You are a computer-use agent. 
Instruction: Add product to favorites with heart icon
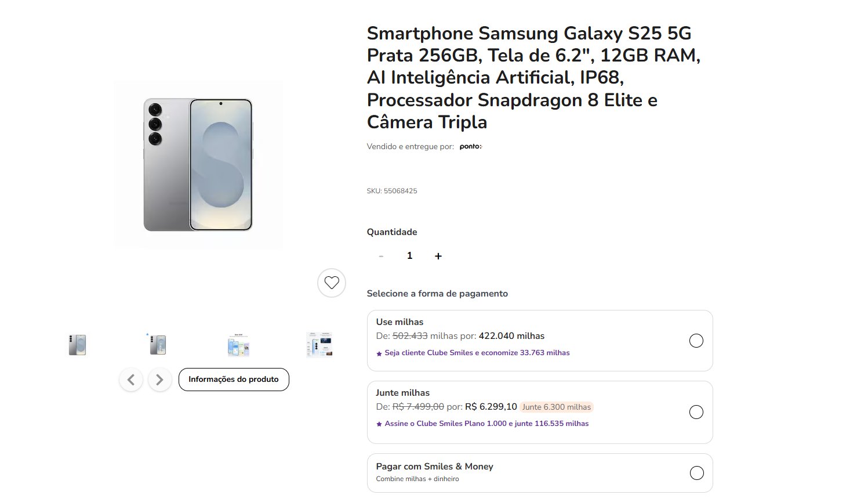point(332,283)
